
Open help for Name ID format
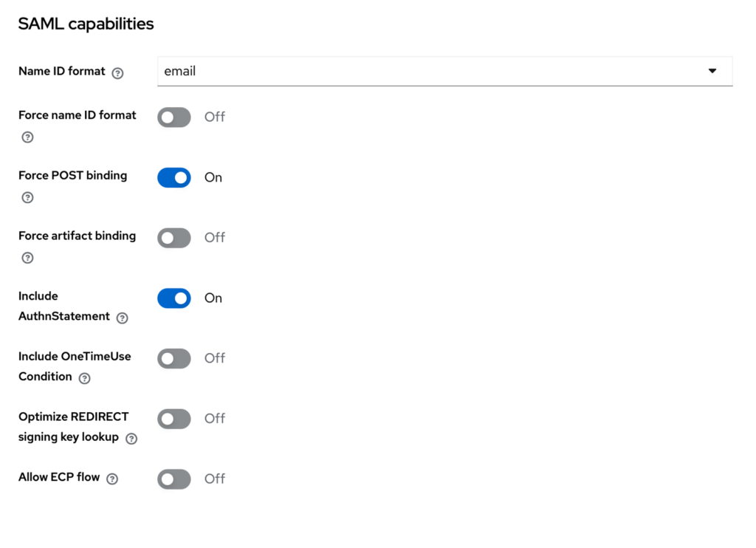pyautogui.click(x=117, y=73)
